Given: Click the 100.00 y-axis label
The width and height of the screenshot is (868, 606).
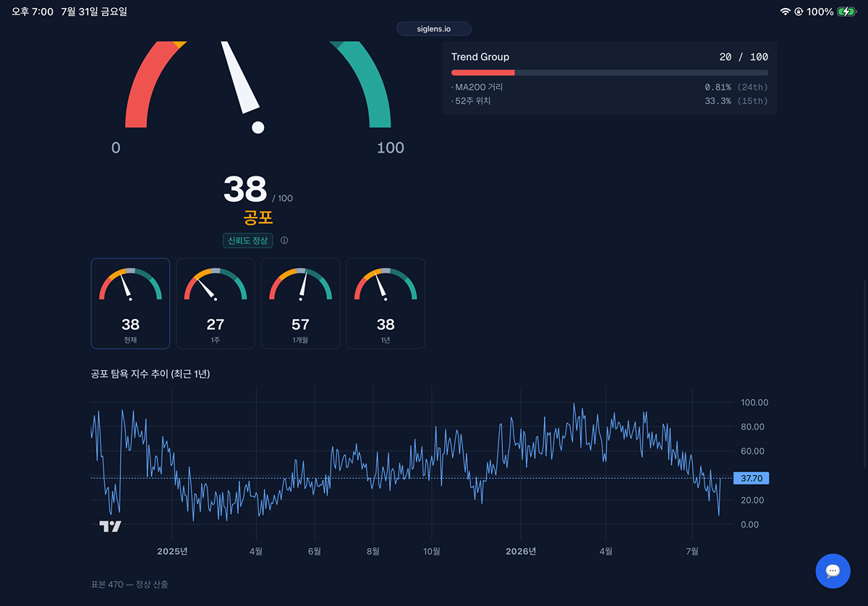Looking at the screenshot, I should 754,403.
